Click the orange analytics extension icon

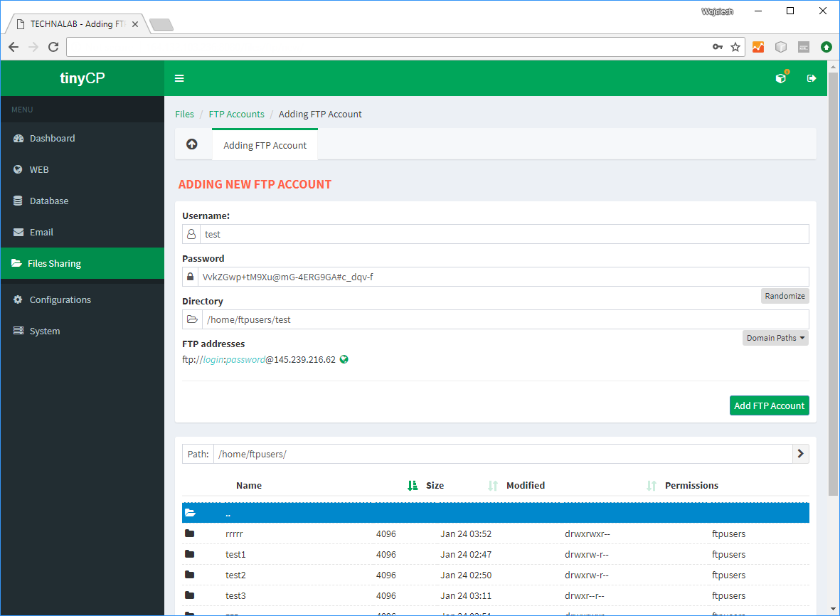pyautogui.click(x=758, y=47)
